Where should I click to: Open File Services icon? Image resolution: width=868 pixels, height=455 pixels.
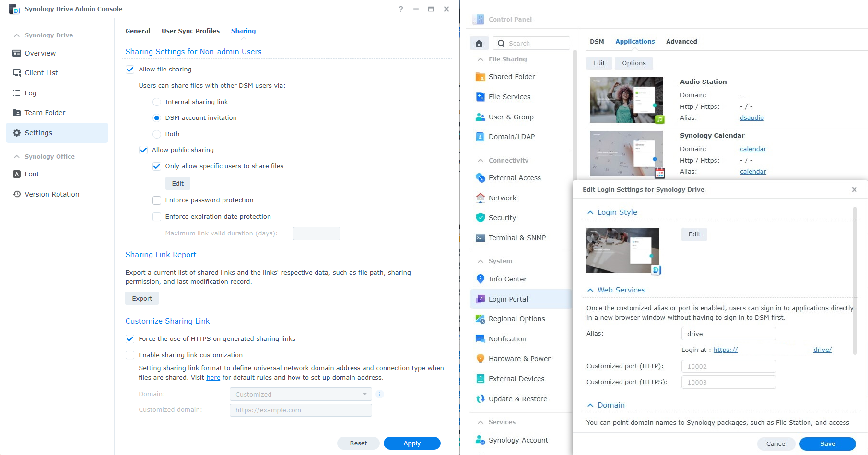pos(480,97)
